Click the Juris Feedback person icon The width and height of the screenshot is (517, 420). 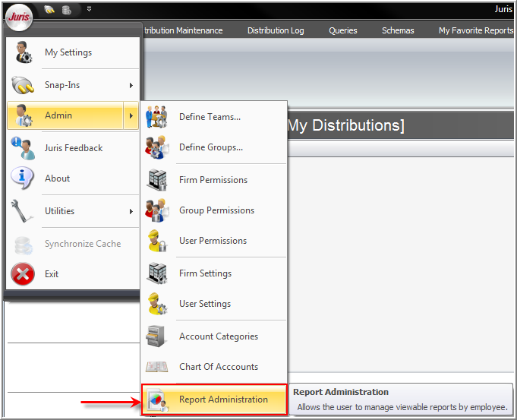pyautogui.click(x=23, y=148)
